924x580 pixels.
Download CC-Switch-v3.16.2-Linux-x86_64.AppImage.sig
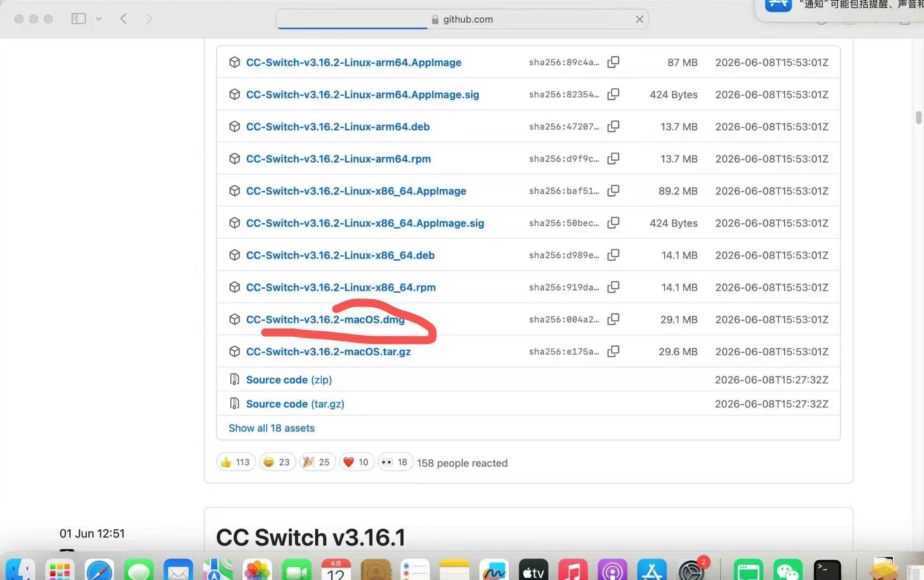(365, 223)
